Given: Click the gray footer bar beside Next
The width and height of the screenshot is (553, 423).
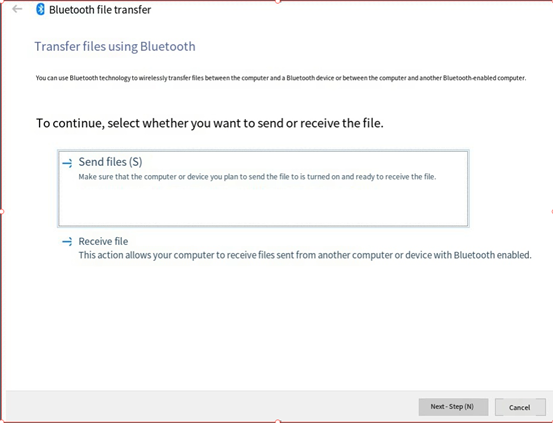Looking at the screenshot, I should point(212,406).
